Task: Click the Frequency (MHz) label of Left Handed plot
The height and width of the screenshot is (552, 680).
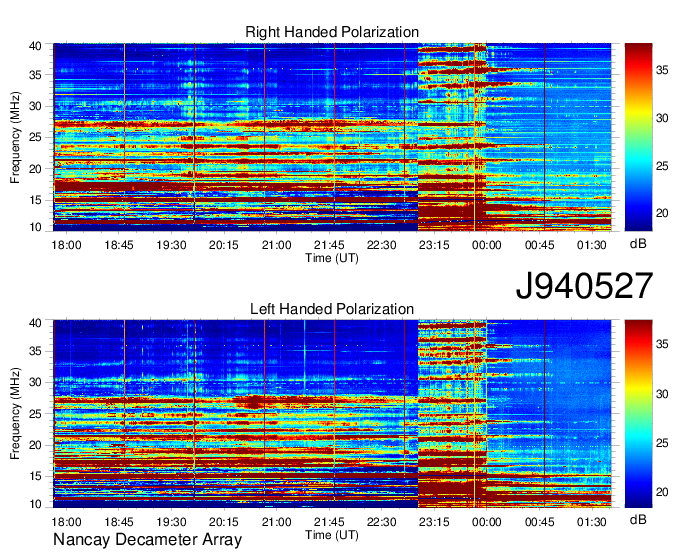Action: (15, 414)
